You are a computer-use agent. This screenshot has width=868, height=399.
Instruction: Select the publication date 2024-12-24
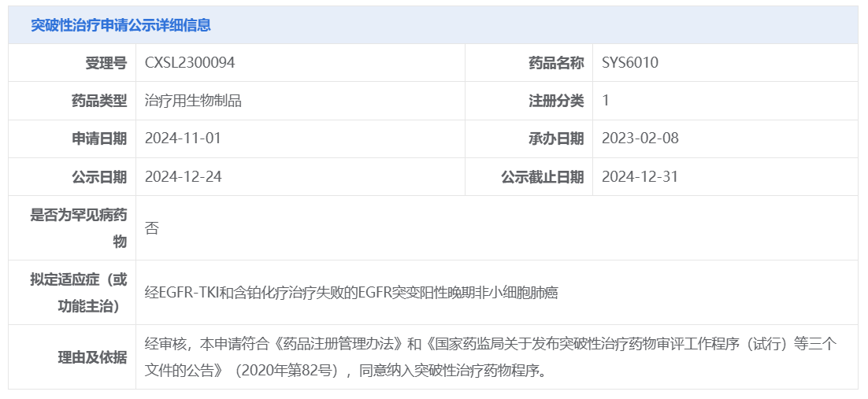click(x=184, y=176)
